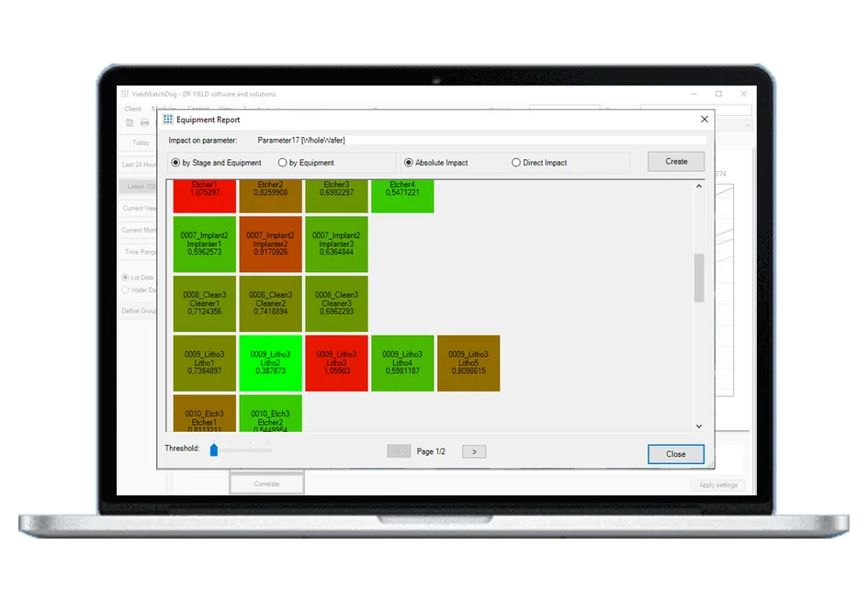The image size is (868, 602).
Task: Select the bright green Litho2 tile
Action: click(271, 363)
